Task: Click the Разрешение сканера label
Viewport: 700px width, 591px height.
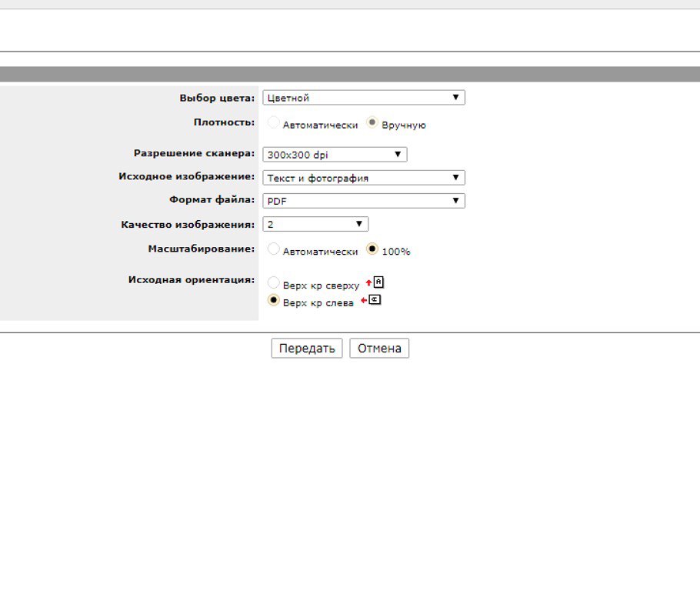Action: click(194, 153)
